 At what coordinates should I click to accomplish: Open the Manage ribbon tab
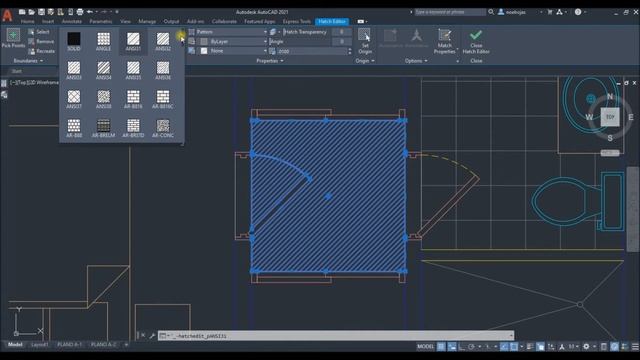(x=147, y=21)
